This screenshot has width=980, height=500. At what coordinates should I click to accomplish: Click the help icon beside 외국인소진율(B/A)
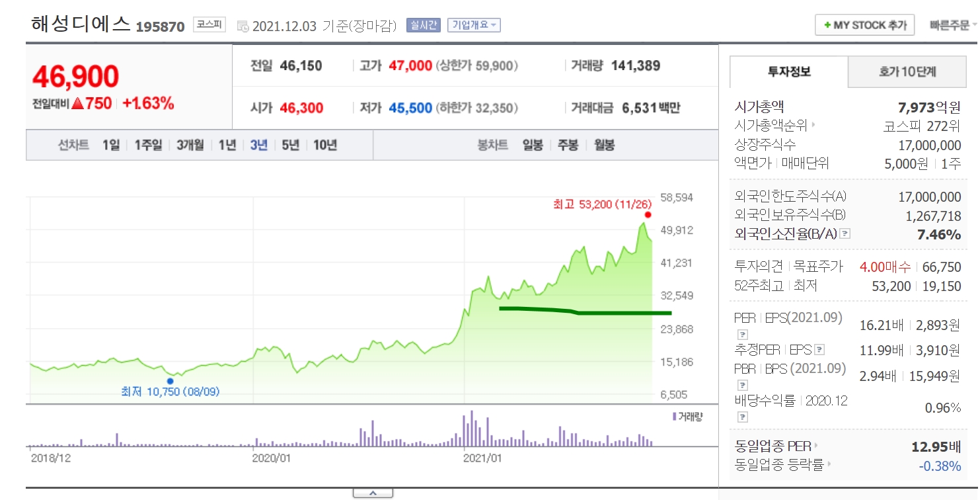click(845, 234)
